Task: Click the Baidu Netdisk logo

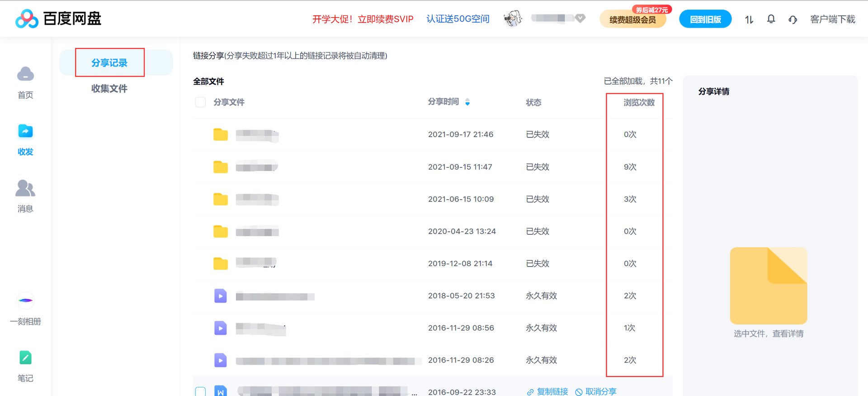Action: (x=58, y=19)
